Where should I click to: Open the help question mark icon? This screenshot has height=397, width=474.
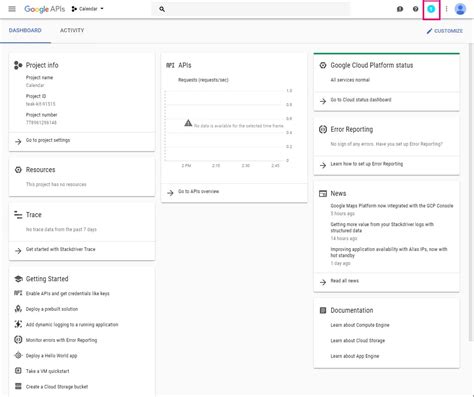point(415,9)
